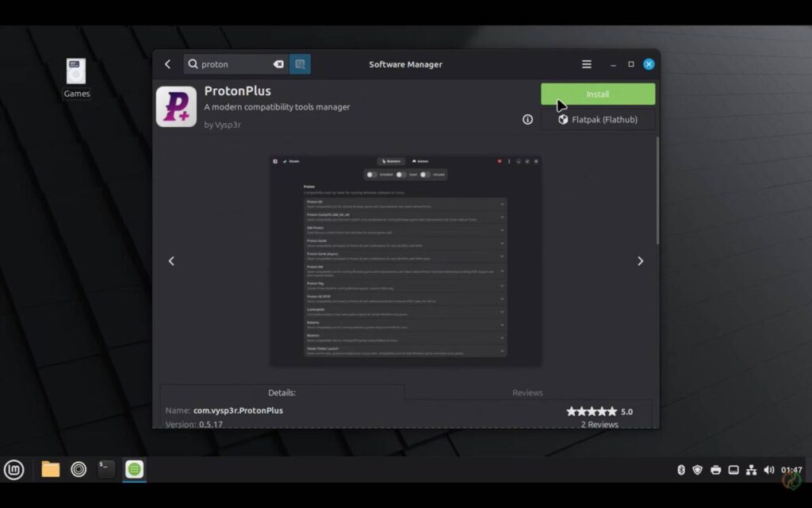Open the Games desktop icon
This screenshot has height=508, width=812.
point(77,78)
